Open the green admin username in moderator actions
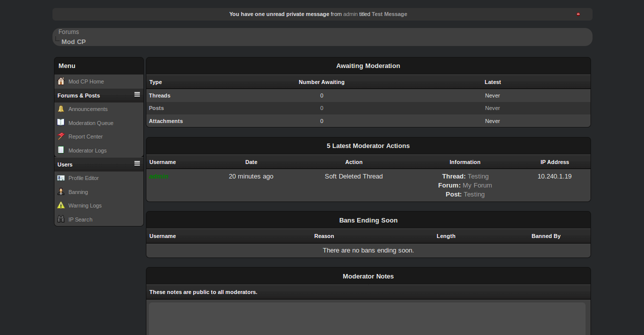Screen dimensions: 644x335 pyautogui.click(x=158, y=176)
